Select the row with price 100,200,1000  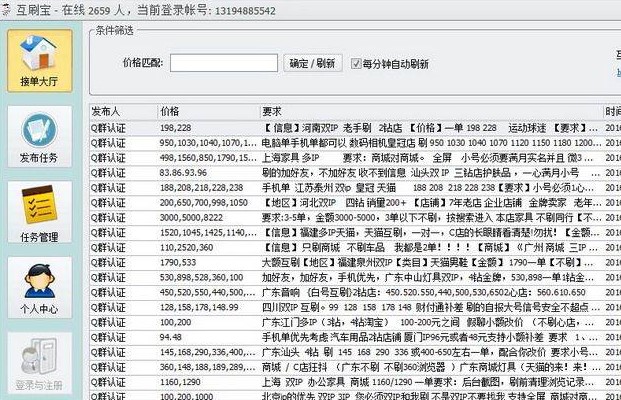[355, 395]
